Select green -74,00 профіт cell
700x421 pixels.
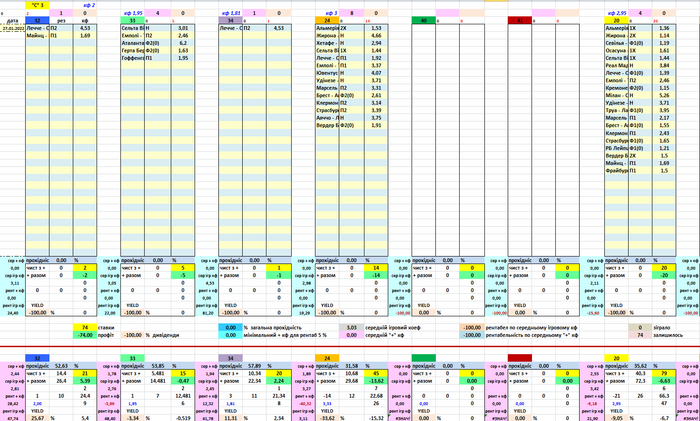click(x=85, y=335)
